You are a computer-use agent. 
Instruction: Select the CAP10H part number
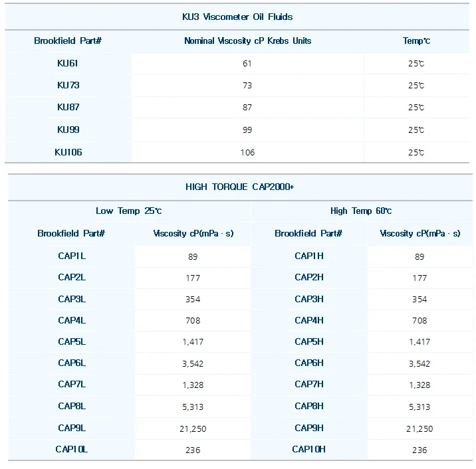tap(309, 450)
